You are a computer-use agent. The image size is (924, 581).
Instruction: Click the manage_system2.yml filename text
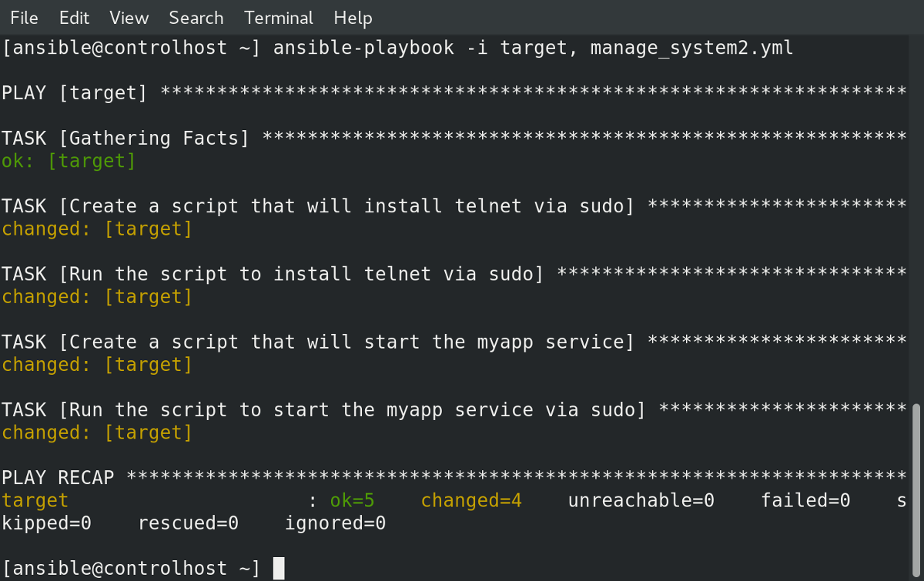tap(691, 47)
